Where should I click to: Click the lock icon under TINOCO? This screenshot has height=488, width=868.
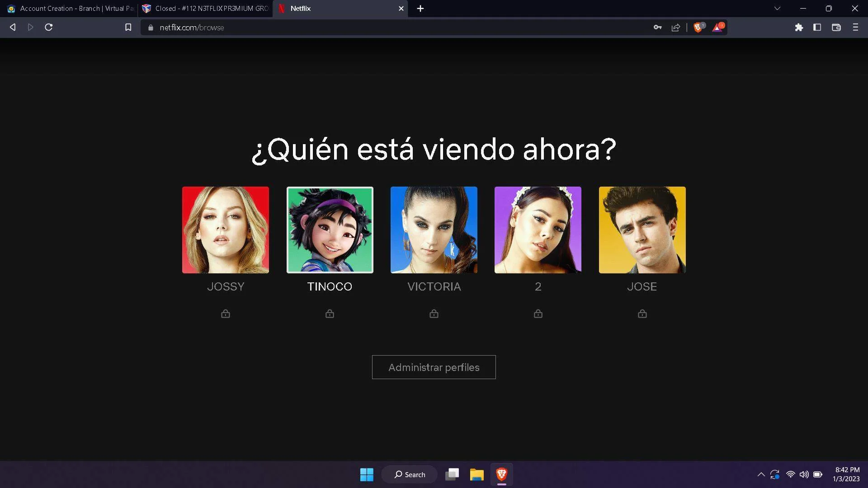tap(330, 314)
